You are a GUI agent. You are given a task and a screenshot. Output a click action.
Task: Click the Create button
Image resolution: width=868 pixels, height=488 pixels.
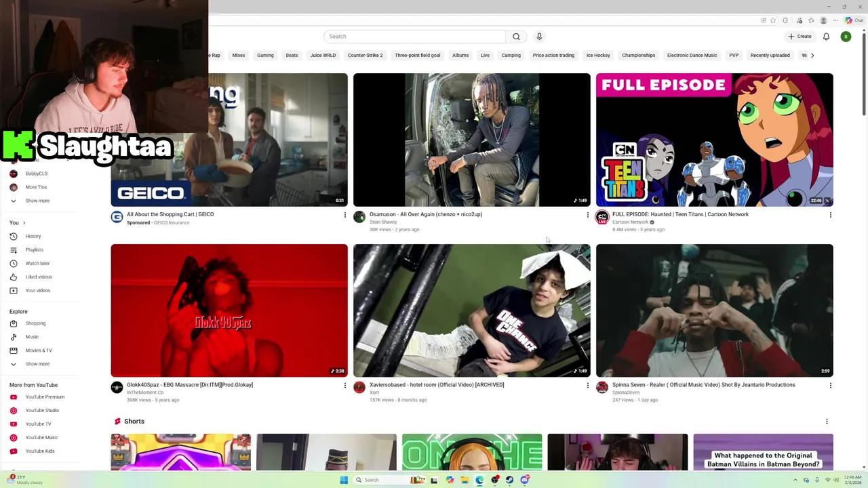tap(800, 37)
